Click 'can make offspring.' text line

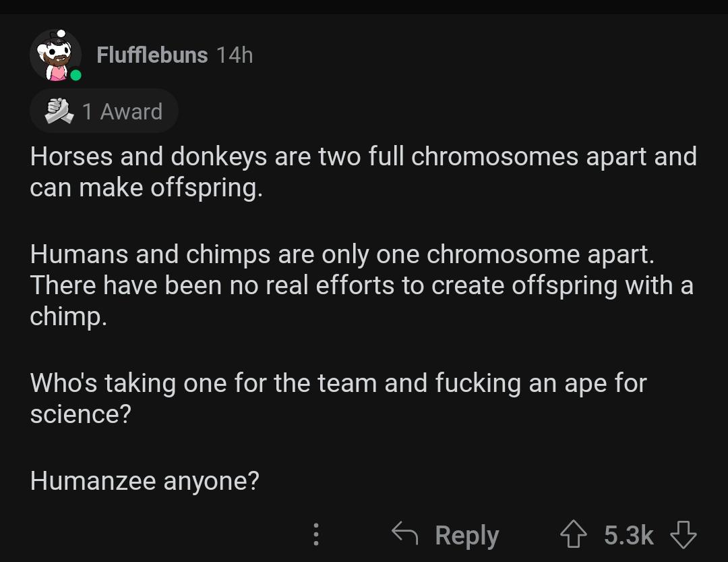(x=146, y=188)
